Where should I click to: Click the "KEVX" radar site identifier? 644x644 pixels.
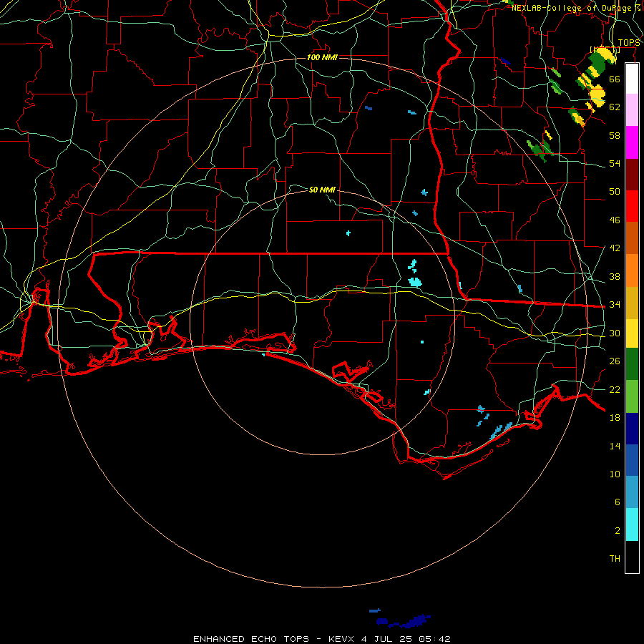(x=341, y=639)
